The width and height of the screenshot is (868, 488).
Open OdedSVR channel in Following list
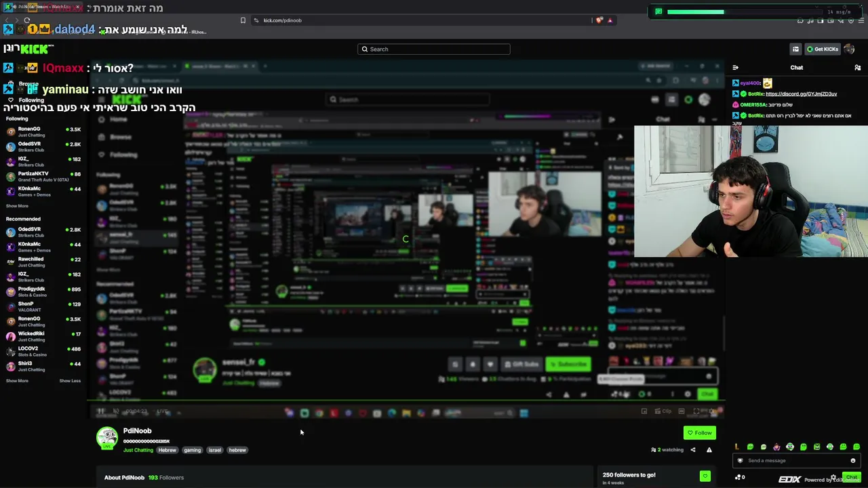[43, 146]
